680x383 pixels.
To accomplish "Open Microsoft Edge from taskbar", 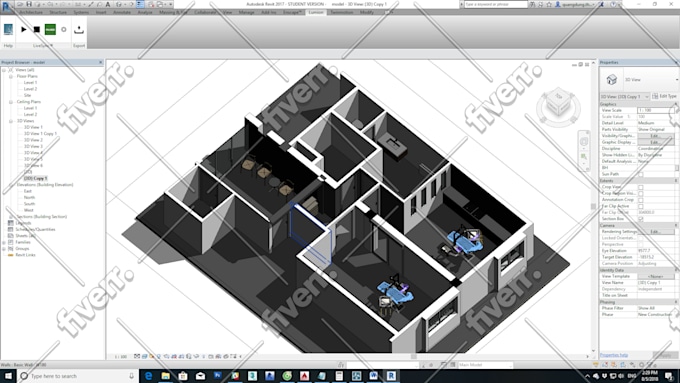I will click(148, 376).
